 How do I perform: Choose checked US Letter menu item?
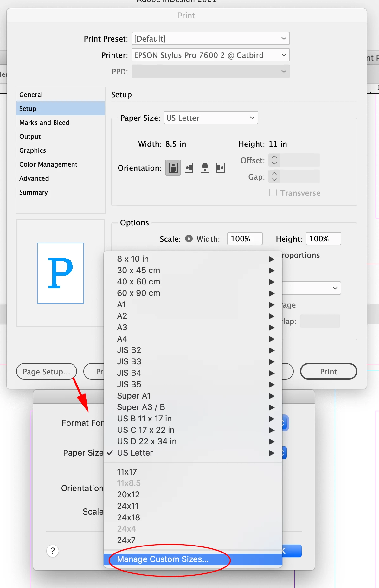[x=193, y=453]
